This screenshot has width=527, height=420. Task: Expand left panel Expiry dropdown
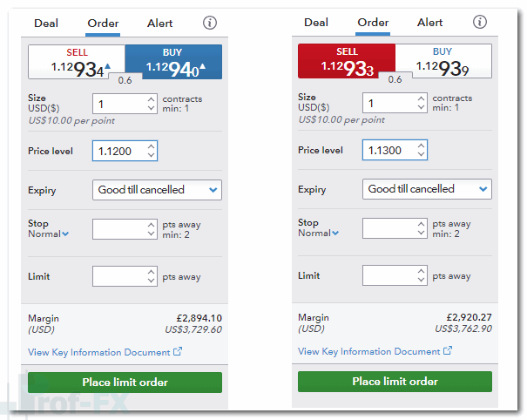click(157, 189)
